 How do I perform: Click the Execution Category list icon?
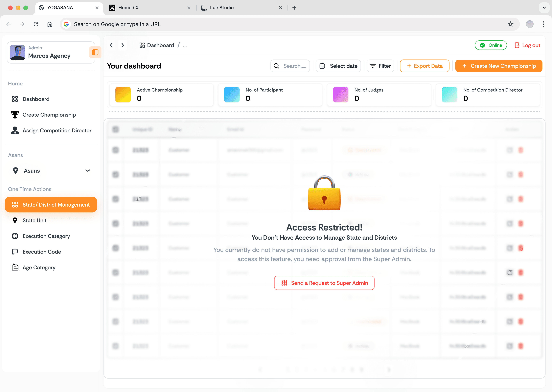click(15, 236)
